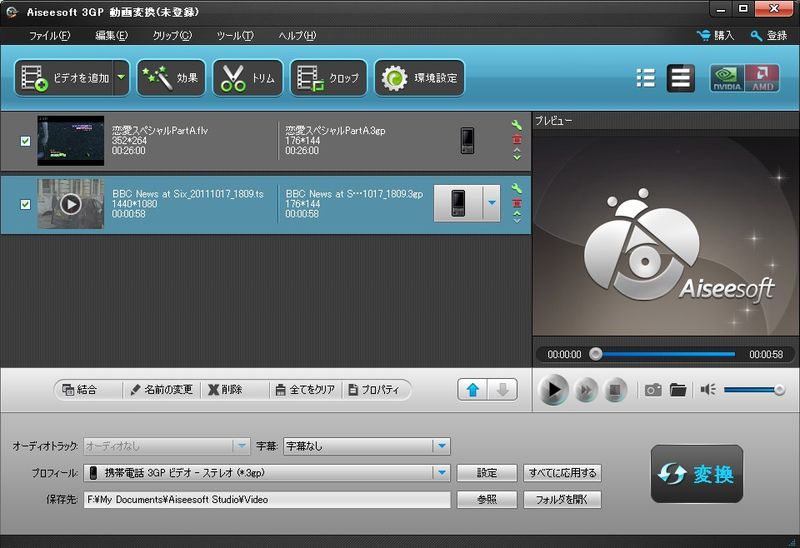Click the 結合 (Merge) button
Image resolution: width=800 pixels, height=548 pixels.
(80, 390)
